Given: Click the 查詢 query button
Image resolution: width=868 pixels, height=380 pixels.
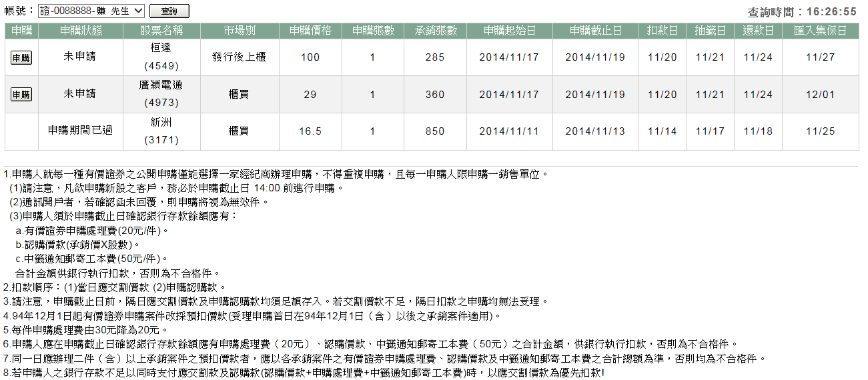Looking at the screenshot, I should point(169,11).
